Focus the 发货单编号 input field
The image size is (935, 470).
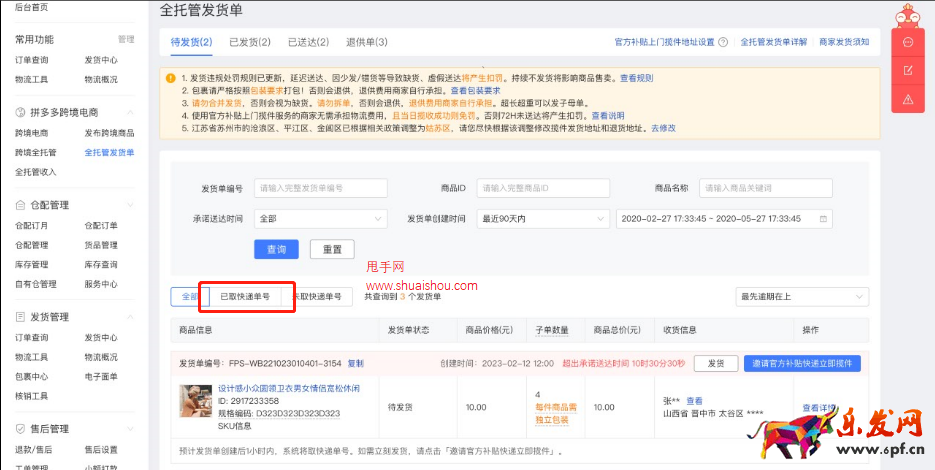click(321, 188)
